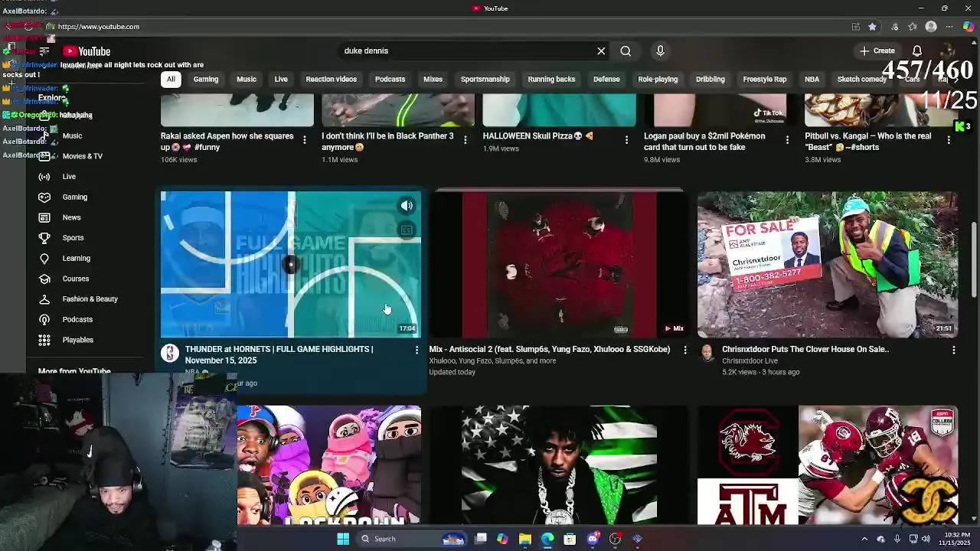Viewport: 980px width, 551px height.
Task: Open options for HALLOWEEN Skull Pizza short
Action: (x=626, y=140)
